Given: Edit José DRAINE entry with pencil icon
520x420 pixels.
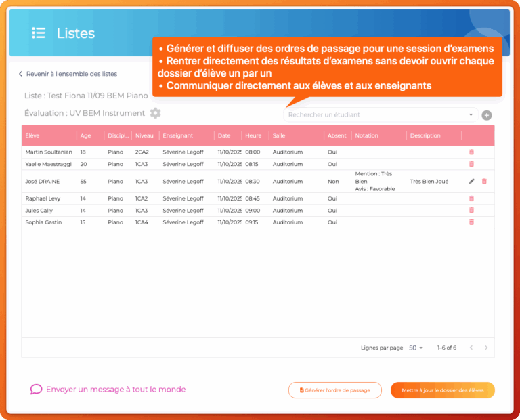Looking at the screenshot, I should click(x=472, y=182).
